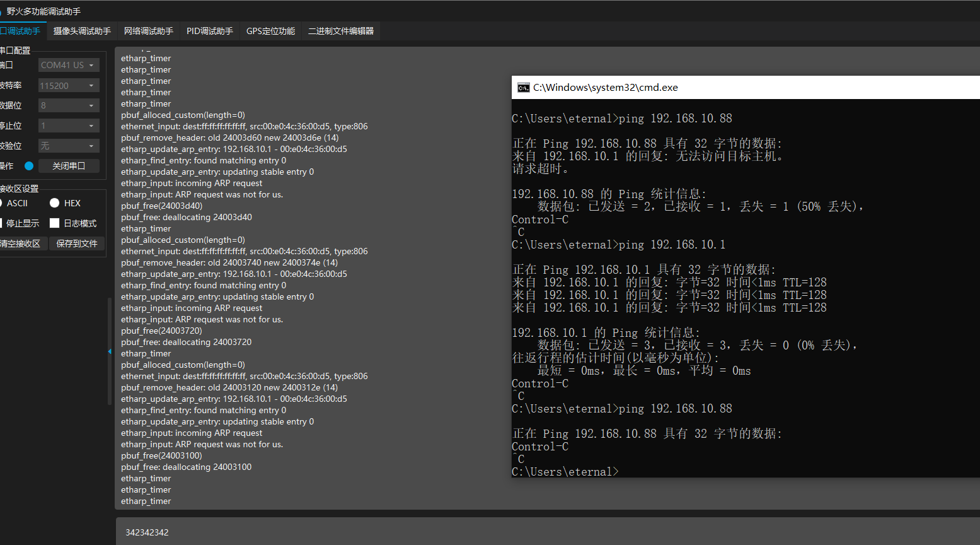
Task: Collapse the receive area with the blue arrow
Action: tap(110, 351)
